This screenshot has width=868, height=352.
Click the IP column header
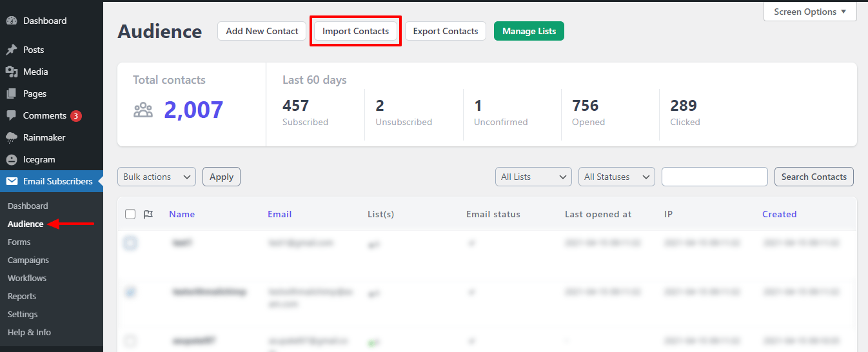point(668,214)
